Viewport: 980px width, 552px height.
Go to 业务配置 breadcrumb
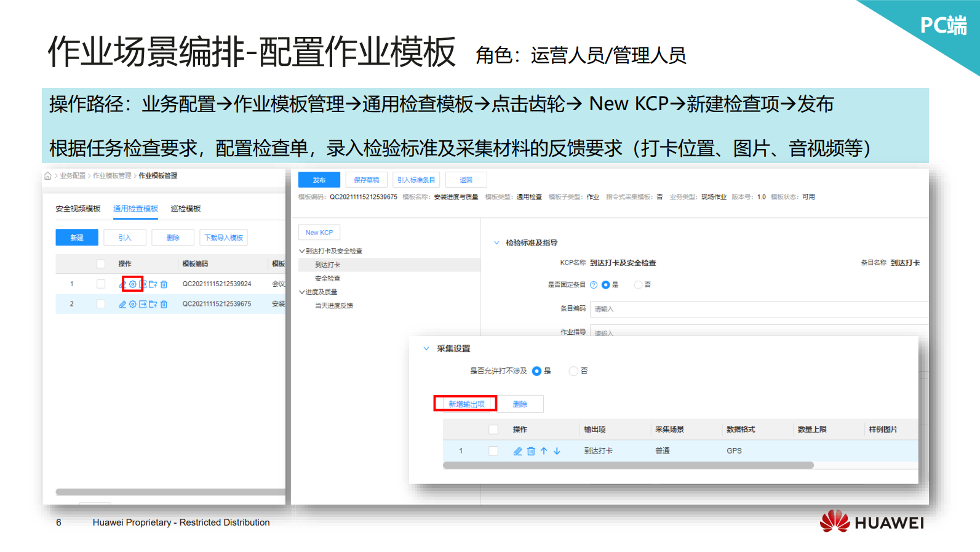point(73,176)
